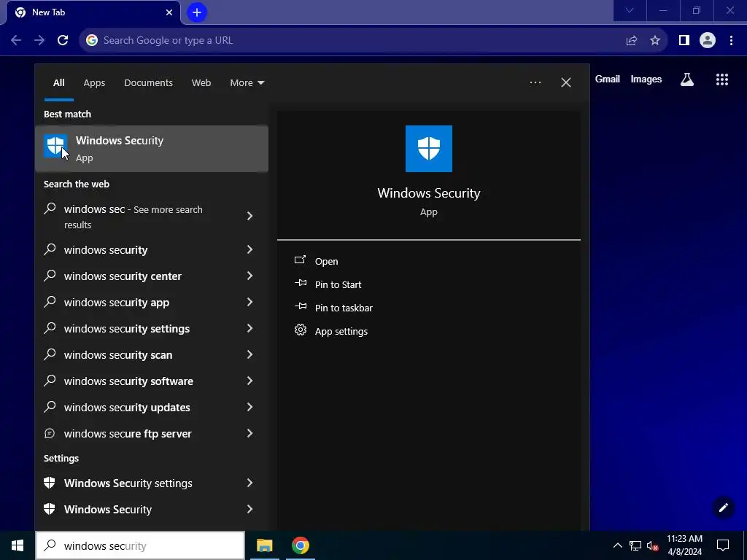Screen dimensions: 747x560
Task: Open Search Labs flask icon
Action: (x=687, y=79)
